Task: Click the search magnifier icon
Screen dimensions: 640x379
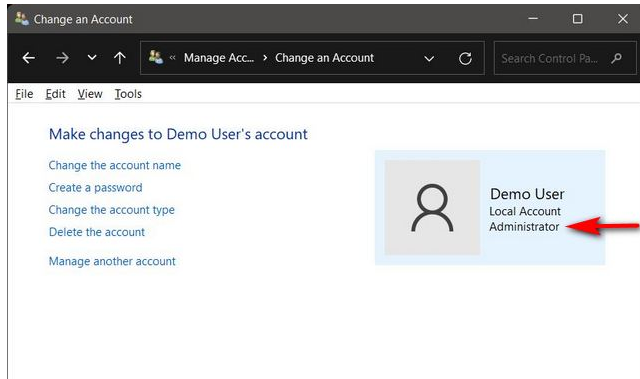Action: 617,58
